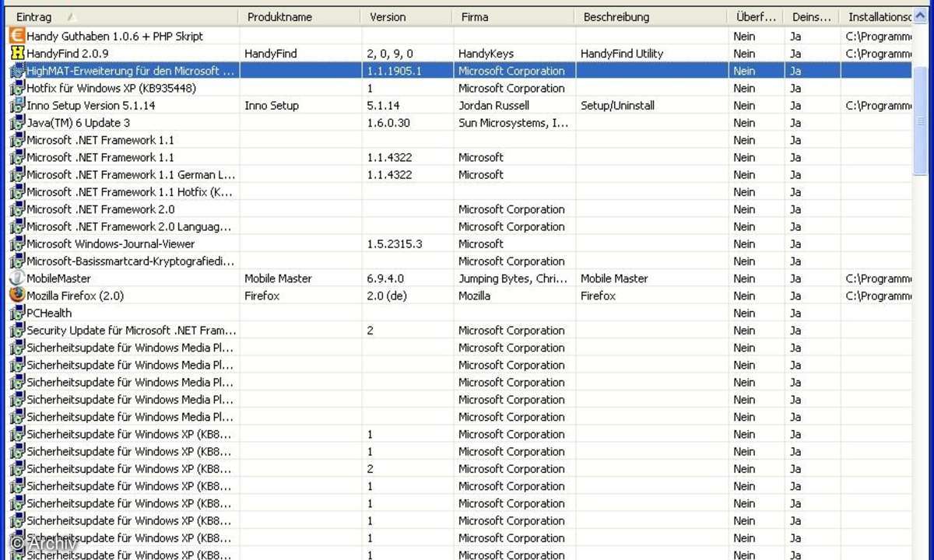Click the Inno Setup Version 5.1.14 icon
The image size is (934, 560).
pos(16,105)
